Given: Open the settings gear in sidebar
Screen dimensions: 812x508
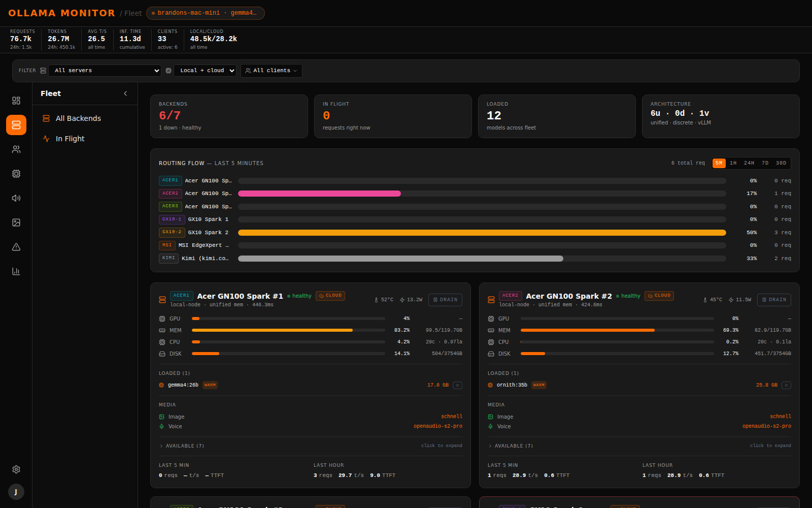Looking at the screenshot, I should (x=16, y=469).
